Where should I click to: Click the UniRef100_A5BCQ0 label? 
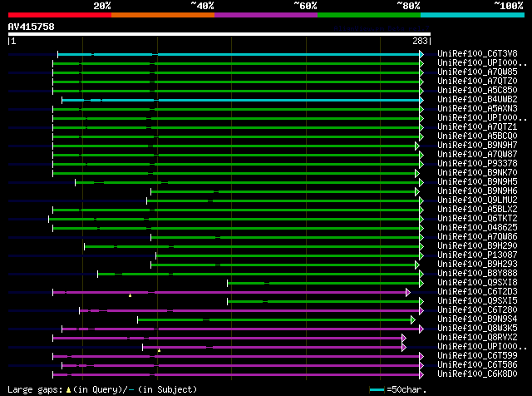(477, 136)
